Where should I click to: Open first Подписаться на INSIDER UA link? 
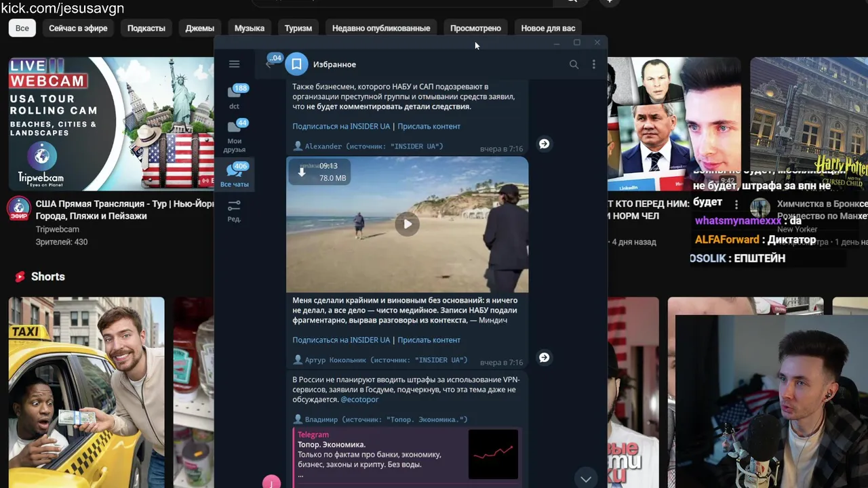pyautogui.click(x=341, y=126)
